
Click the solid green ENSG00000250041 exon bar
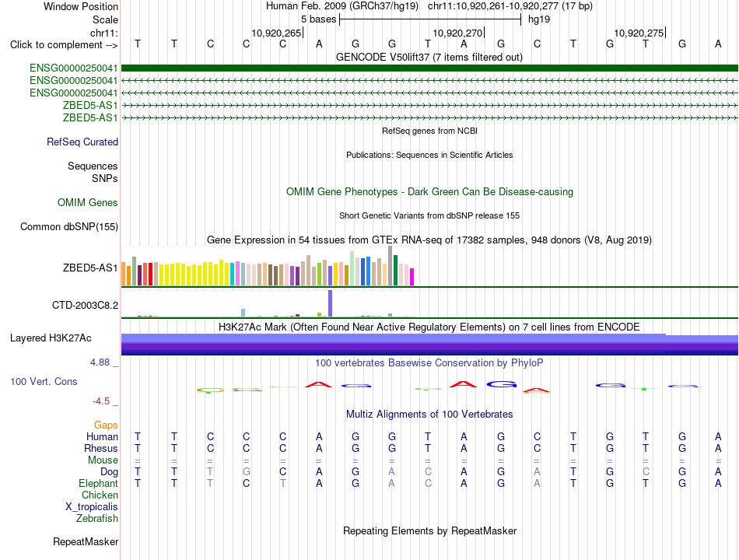click(429, 68)
